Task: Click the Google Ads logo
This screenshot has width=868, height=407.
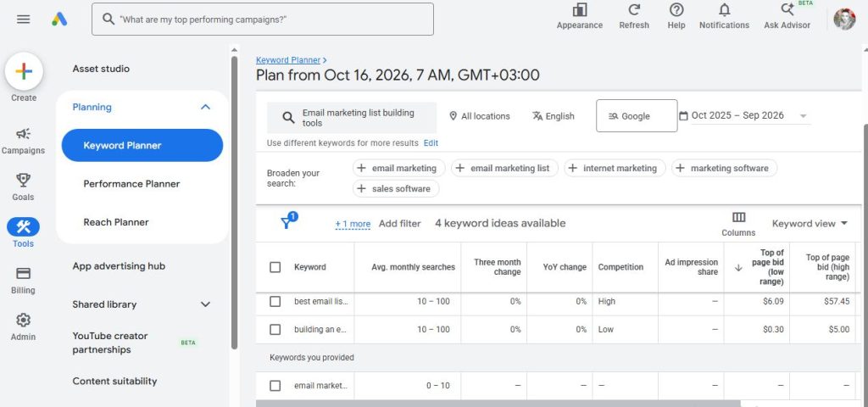Action: (x=59, y=20)
